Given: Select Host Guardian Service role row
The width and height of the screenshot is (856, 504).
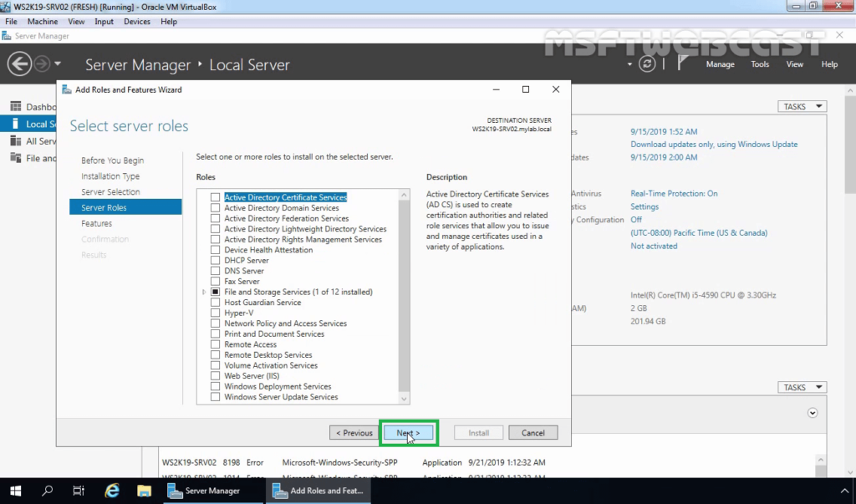Looking at the screenshot, I should pyautogui.click(x=262, y=303).
